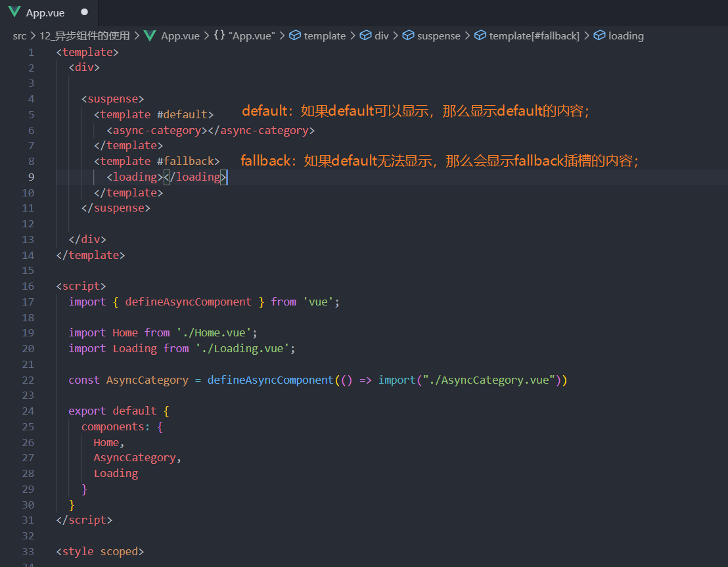Open the src breadcrumb dropdown
The height and width of the screenshot is (567, 728).
19,35
